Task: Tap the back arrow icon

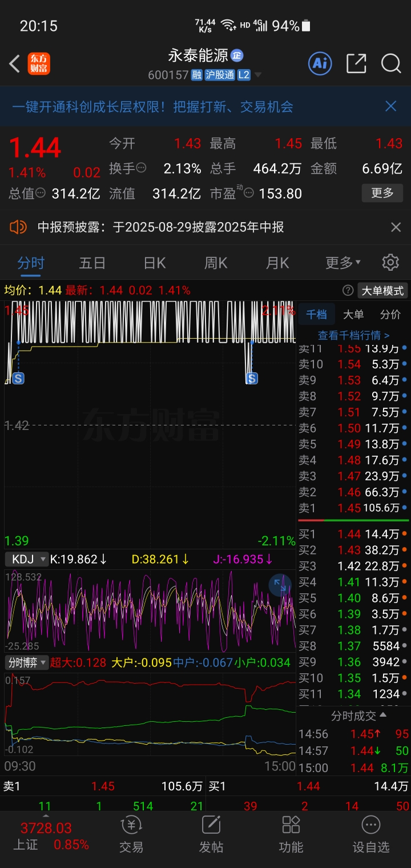Action: pos(15,63)
